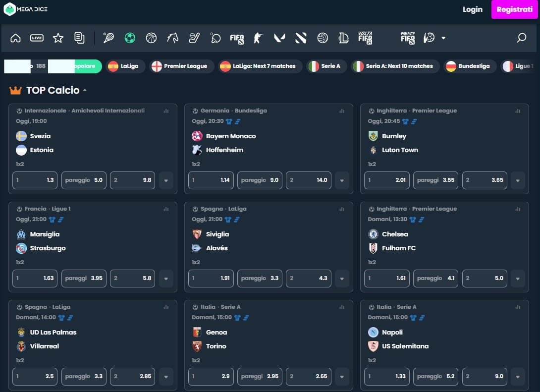Bet on Hoffenheim win at 14.0
The height and width of the screenshot is (392, 540).
309,180
